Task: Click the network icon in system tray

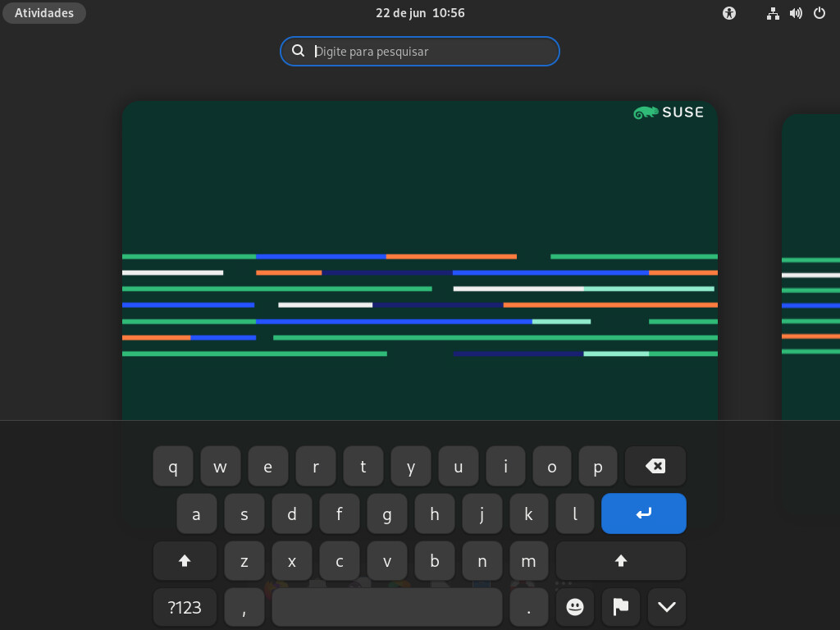Action: click(x=772, y=13)
